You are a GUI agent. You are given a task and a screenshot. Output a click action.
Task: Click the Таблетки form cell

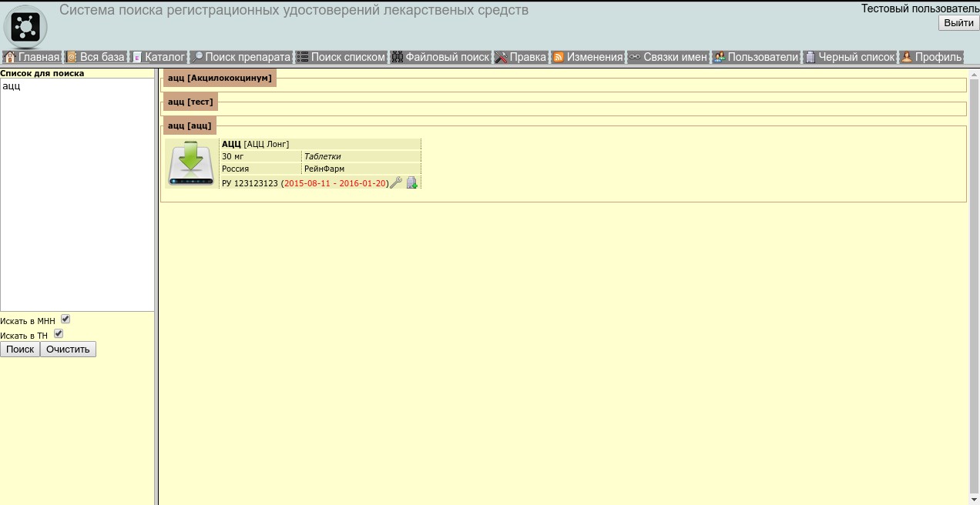pyautogui.click(x=361, y=156)
